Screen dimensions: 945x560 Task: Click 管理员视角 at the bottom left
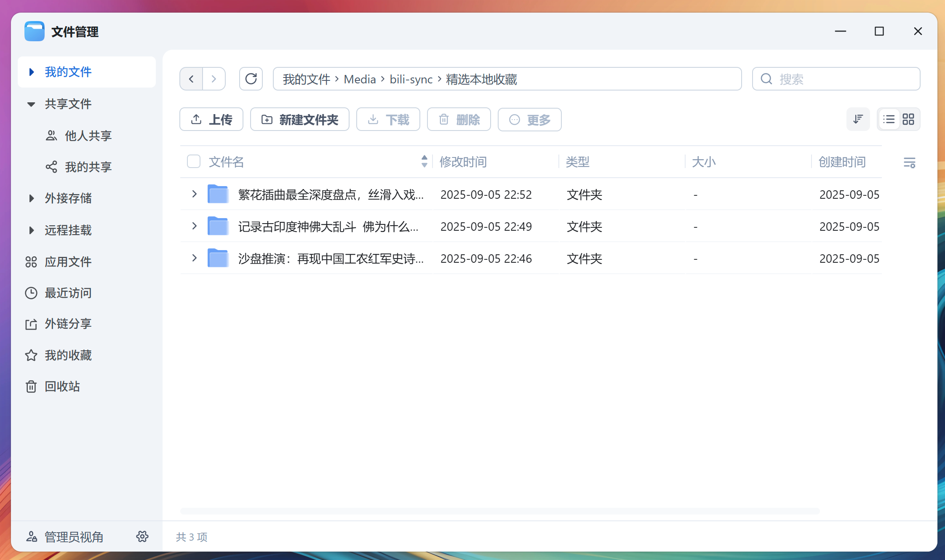point(74,536)
